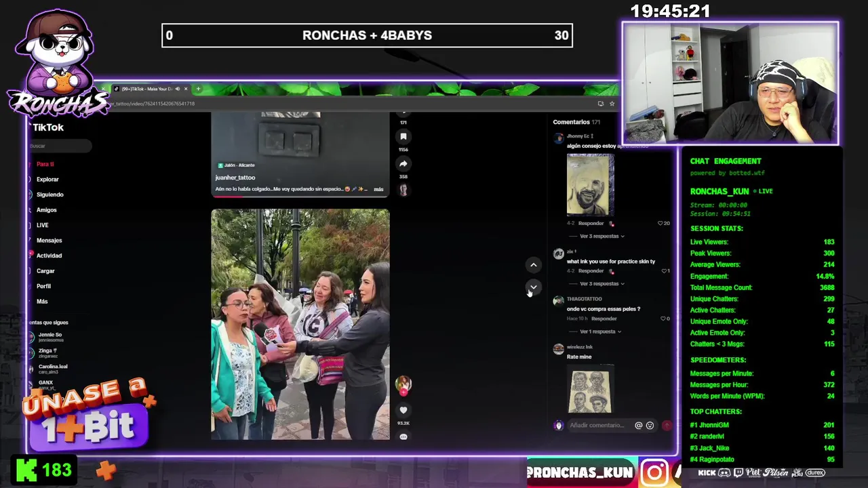This screenshot has width=868, height=488.
Task: Focus the 'Buscar' search field
Action: (x=60, y=146)
